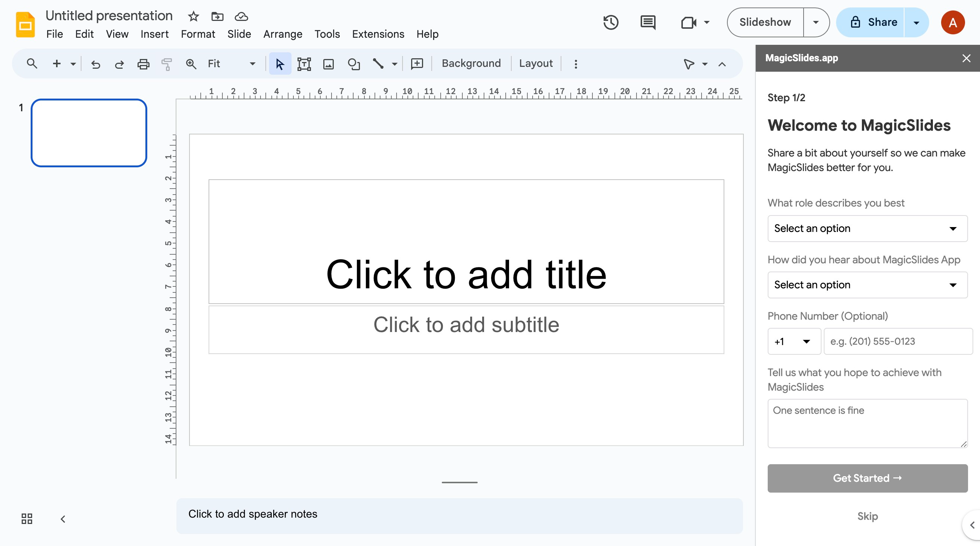Screen dimensions: 980x546
Task: Open Slideshow options dropdown arrow
Action: [x=816, y=22]
